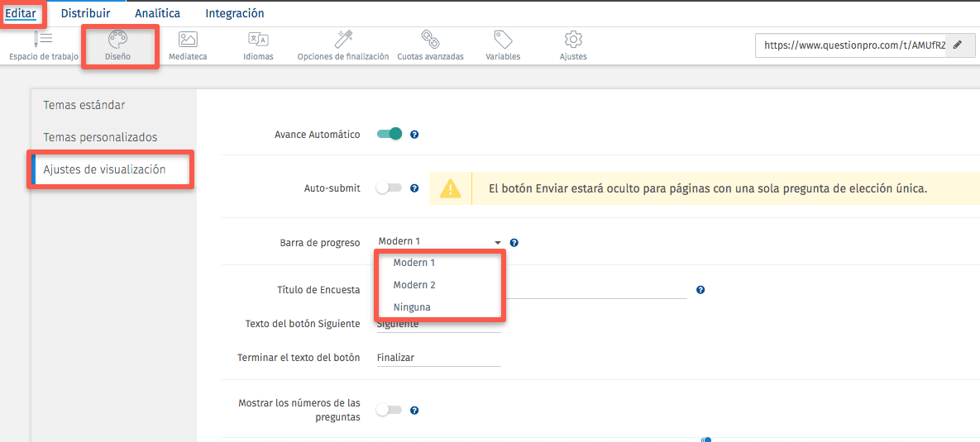Enable the Auto-submit toggle
980x442 pixels.
pos(389,188)
